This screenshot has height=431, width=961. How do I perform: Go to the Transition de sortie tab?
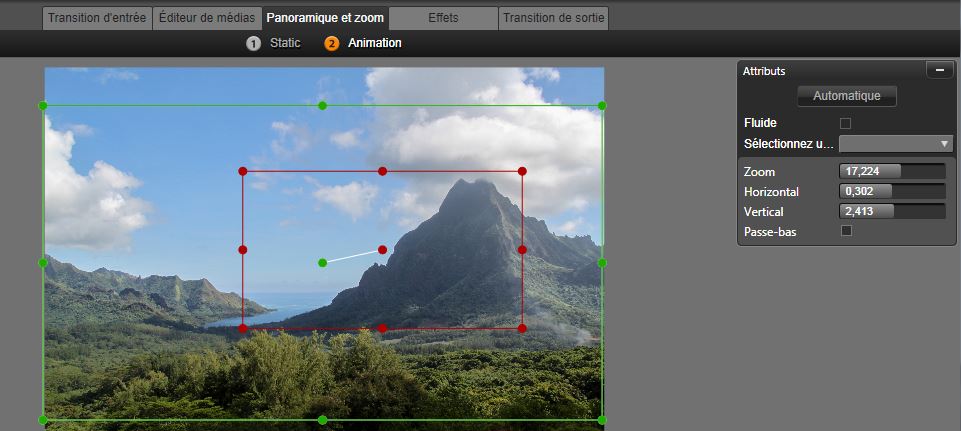(553, 18)
